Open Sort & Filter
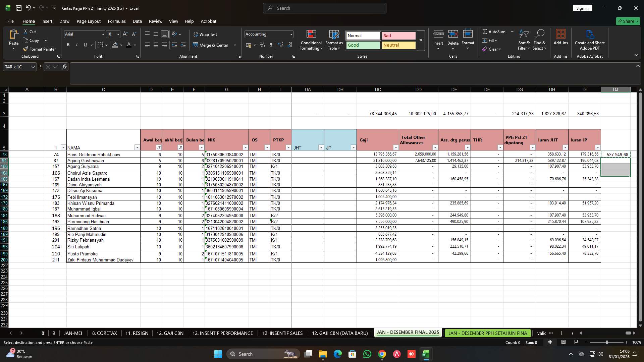The height and width of the screenshot is (362, 644). [524, 40]
